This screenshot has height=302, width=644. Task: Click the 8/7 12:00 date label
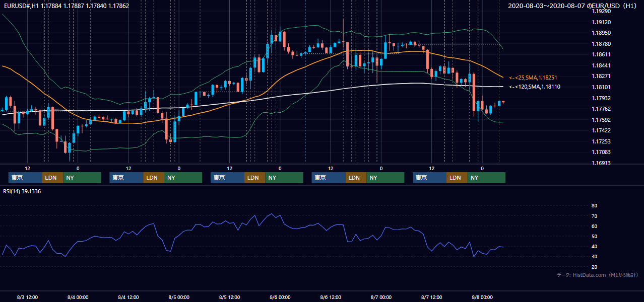[432, 297]
